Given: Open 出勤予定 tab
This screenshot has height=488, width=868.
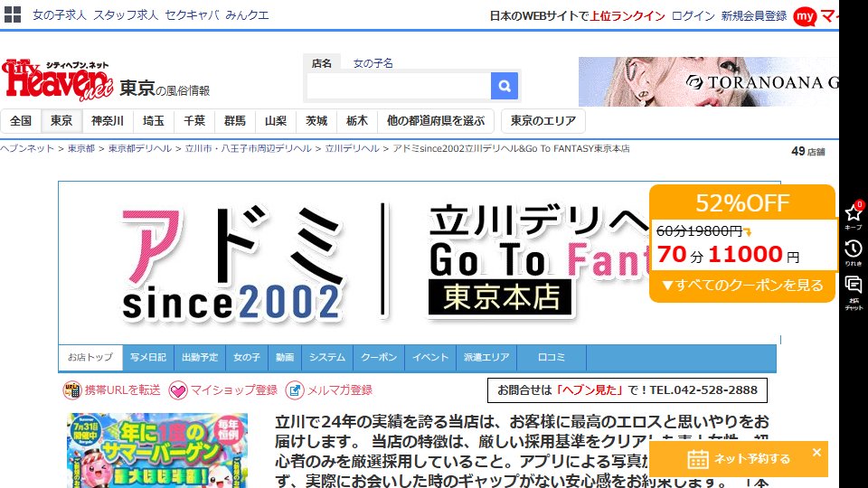Looking at the screenshot, I should pyautogui.click(x=200, y=358).
